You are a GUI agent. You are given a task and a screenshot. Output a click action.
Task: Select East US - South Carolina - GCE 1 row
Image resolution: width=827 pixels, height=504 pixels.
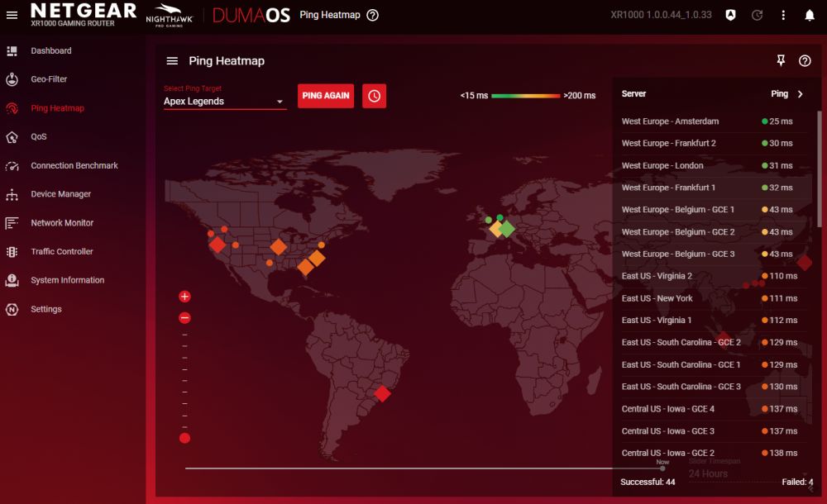[715, 365]
